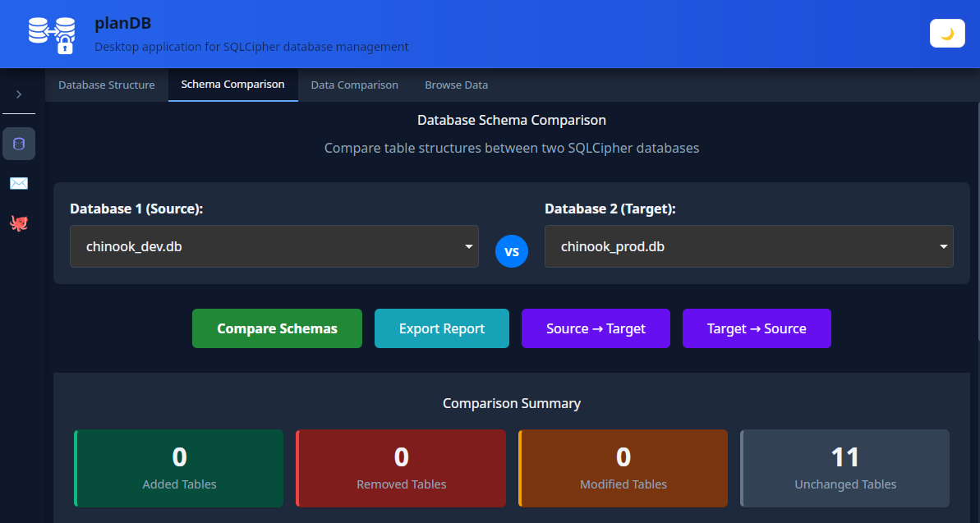
Task: Switch to the Browse Data tab
Action: [456, 85]
